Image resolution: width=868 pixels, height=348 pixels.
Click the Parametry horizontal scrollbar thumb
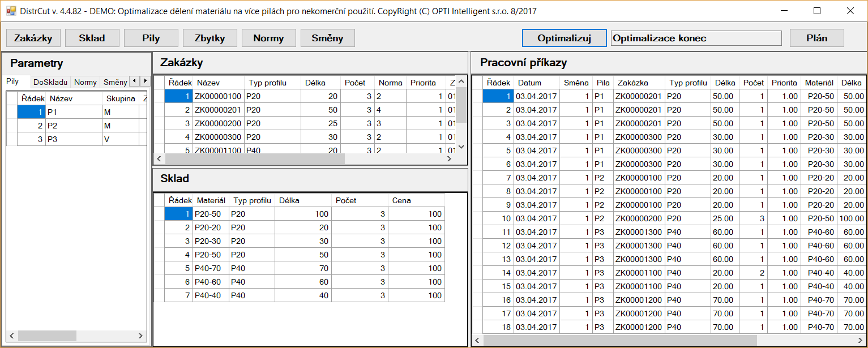coord(47,336)
